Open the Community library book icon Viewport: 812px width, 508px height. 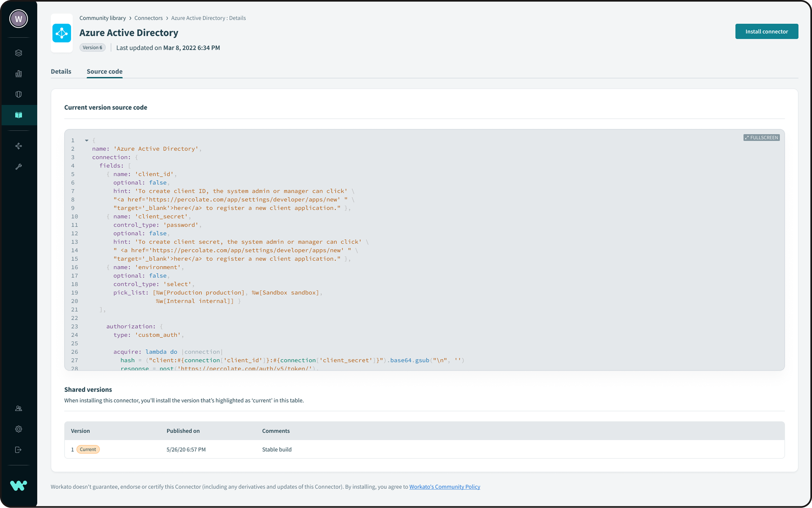19,115
